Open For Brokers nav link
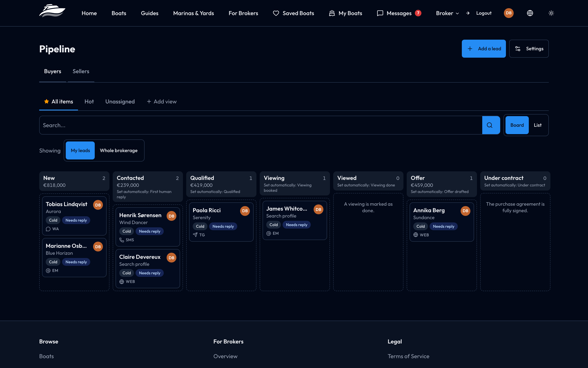The height and width of the screenshot is (368, 588). coord(243,13)
